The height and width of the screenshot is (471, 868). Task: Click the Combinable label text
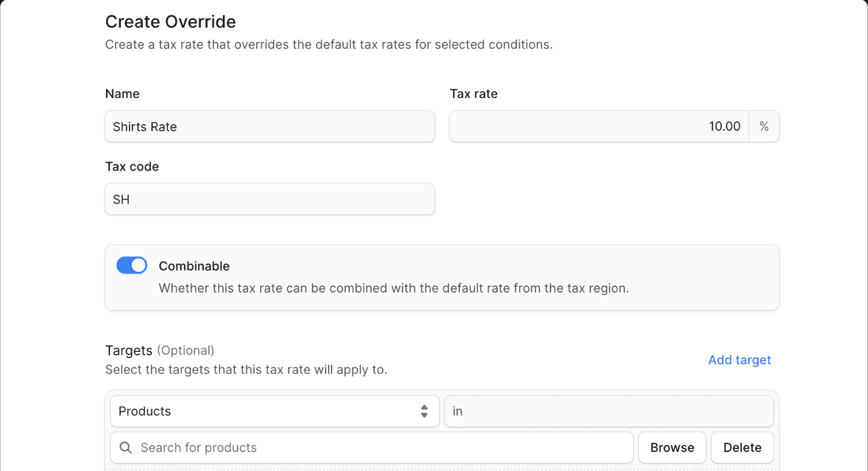(x=194, y=266)
